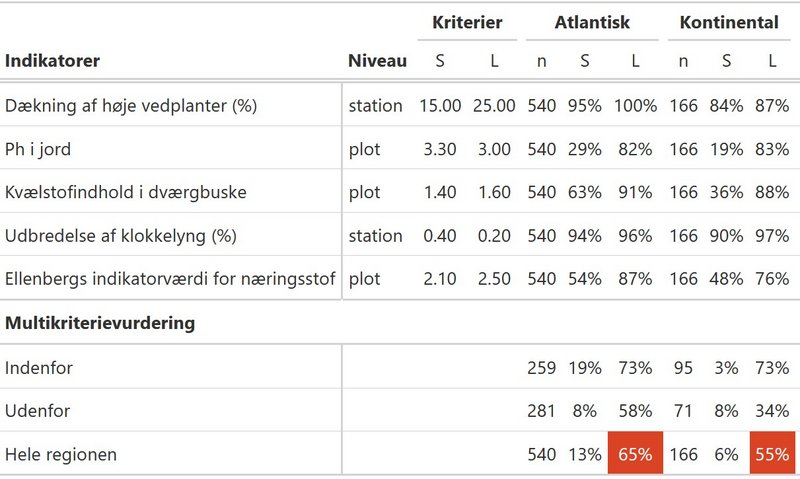Viewport: 800px width, 479px height.
Task: Select the Niveau column header
Action: pyautogui.click(x=377, y=61)
